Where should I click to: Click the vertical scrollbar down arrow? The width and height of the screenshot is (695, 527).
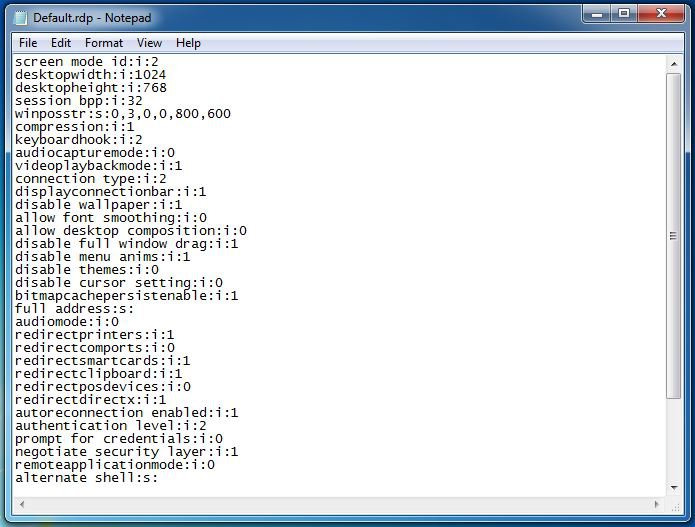point(674,488)
